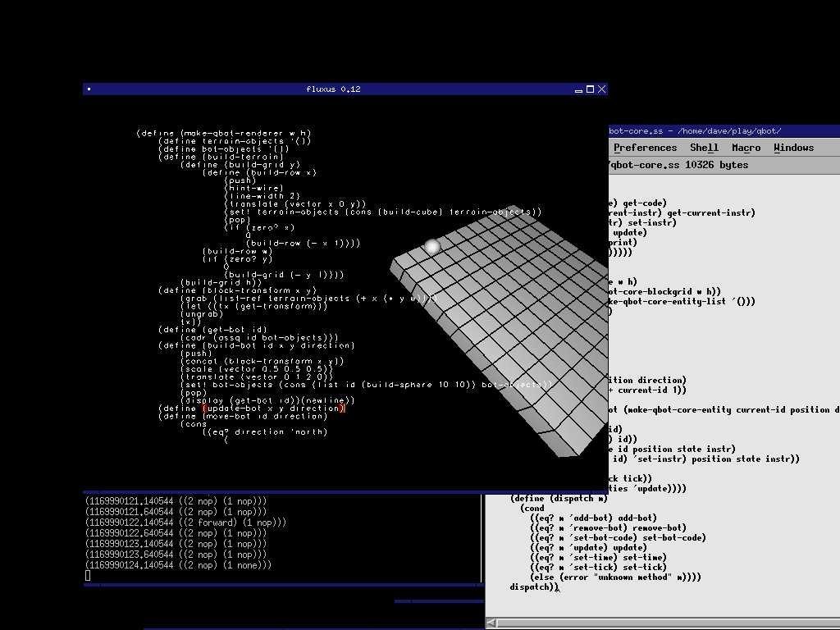This screenshot has width=840, height=630.
Task: Click the highlighted '(update-bot x y direction)' expression
Action: point(274,409)
